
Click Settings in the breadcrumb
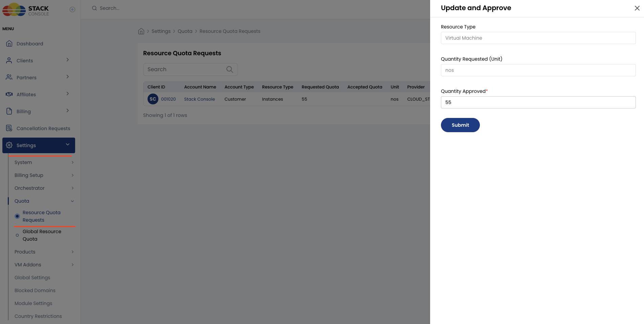(x=161, y=31)
